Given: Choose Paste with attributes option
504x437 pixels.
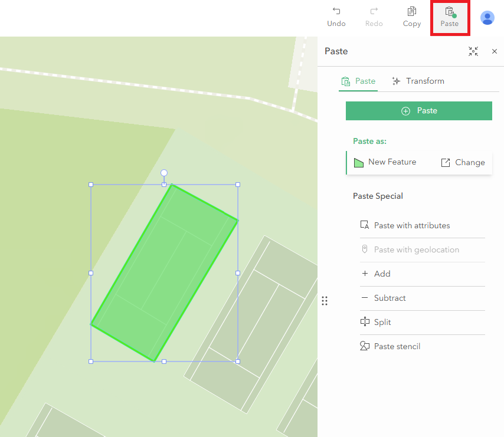Looking at the screenshot, I should [411, 225].
